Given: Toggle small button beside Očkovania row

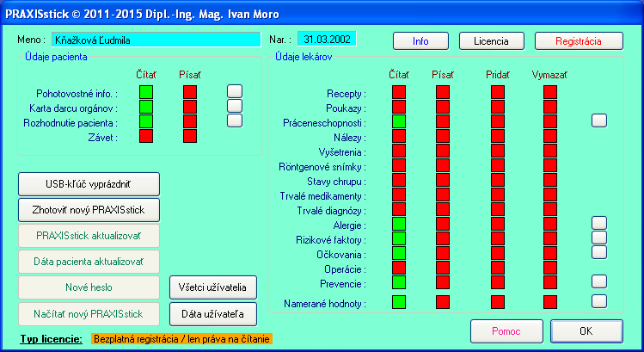Looking at the screenshot, I should (x=599, y=252).
